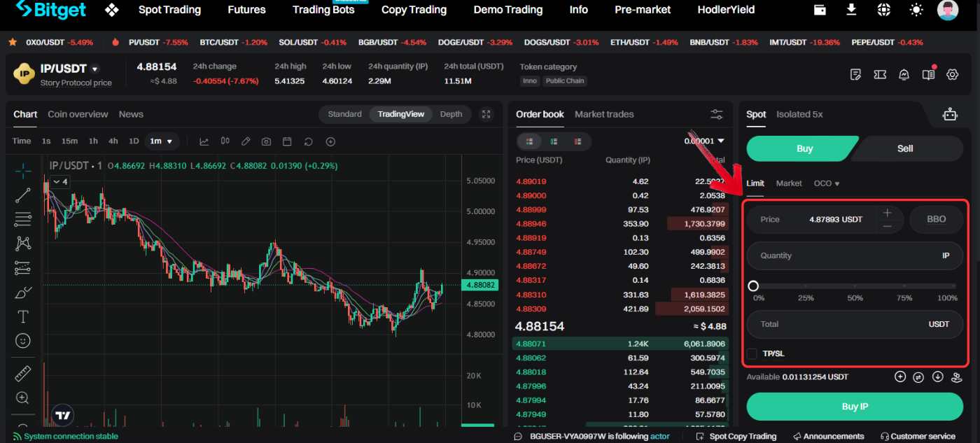Expand the chart indicators legend chevron

click(x=59, y=182)
